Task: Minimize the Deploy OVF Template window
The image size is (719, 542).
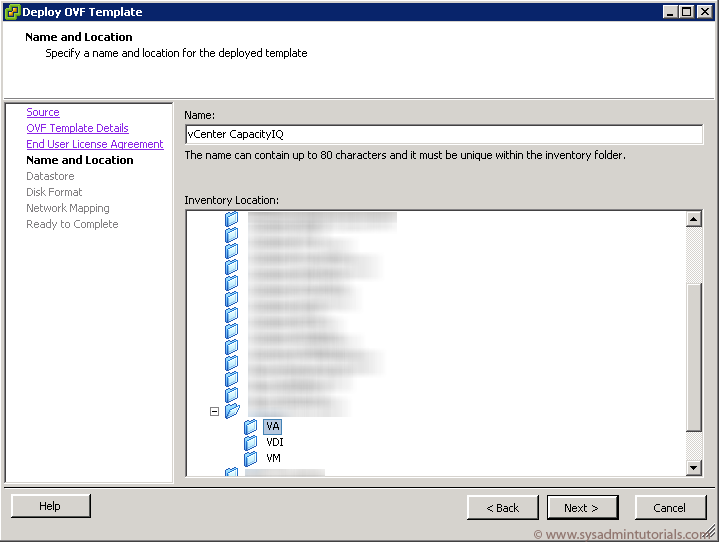Action: (670, 12)
